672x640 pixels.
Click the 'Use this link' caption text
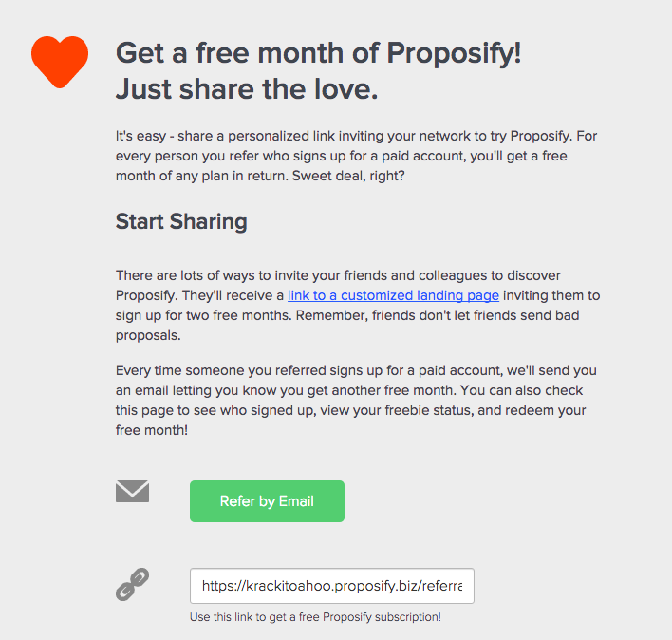[315, 617]
